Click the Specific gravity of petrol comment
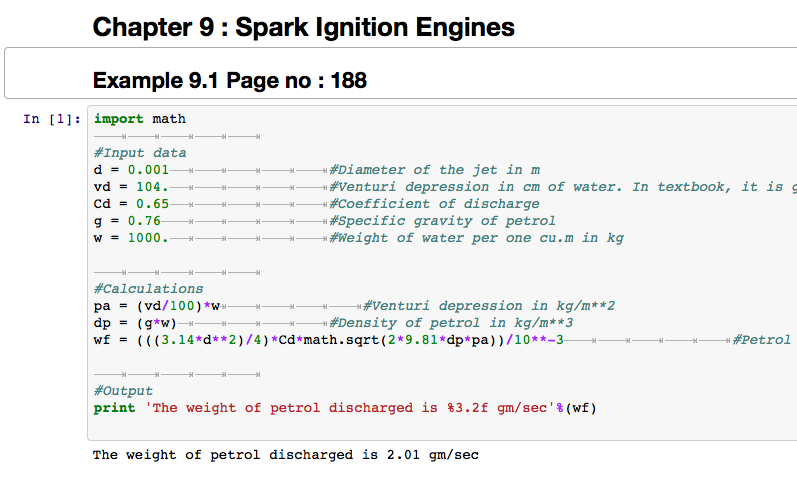797x478 pixels. point(442,221)
